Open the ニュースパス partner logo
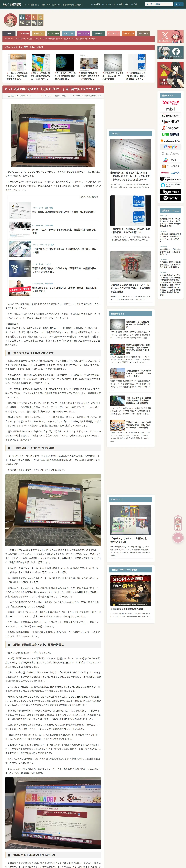This screenshot has height=868, width=186. (x=170, y=166)
